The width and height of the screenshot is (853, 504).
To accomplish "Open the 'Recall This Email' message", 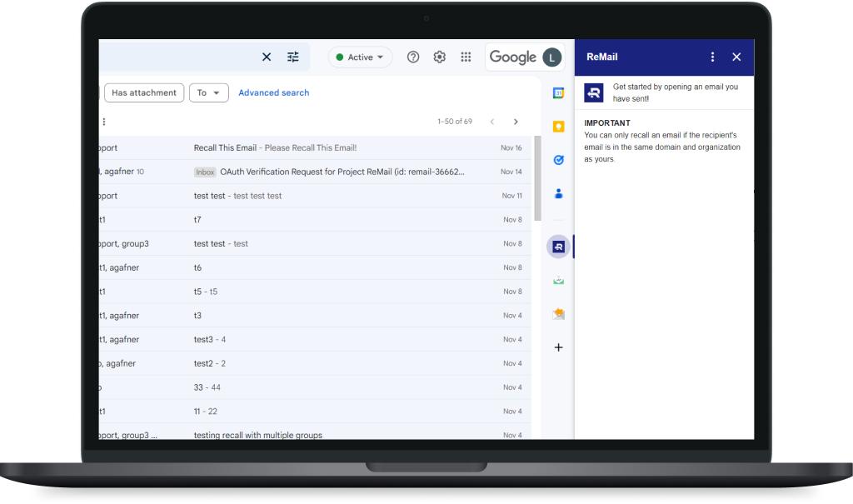I will [x=316, y=147].
